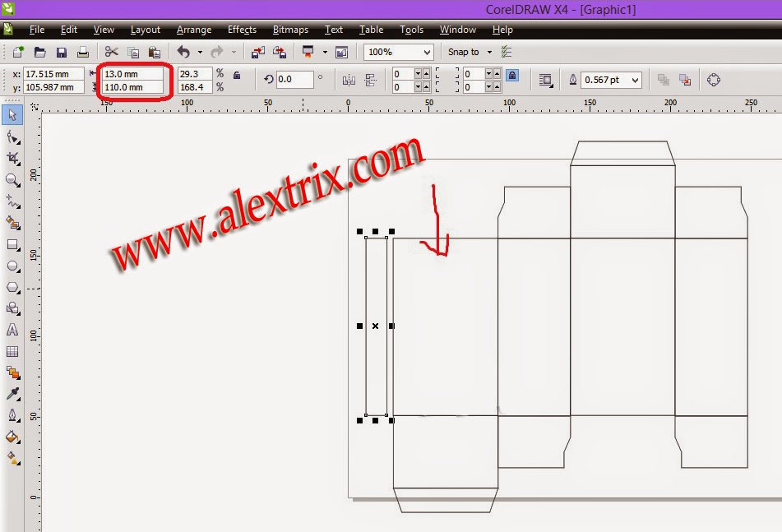Click the Mirror vertically icon

pyautogui.click(x=370, y=80)
